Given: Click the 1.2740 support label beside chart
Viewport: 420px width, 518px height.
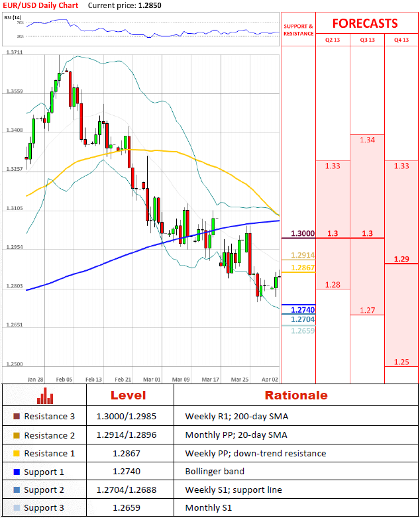Looking at the screenshot, I should 303,310.
